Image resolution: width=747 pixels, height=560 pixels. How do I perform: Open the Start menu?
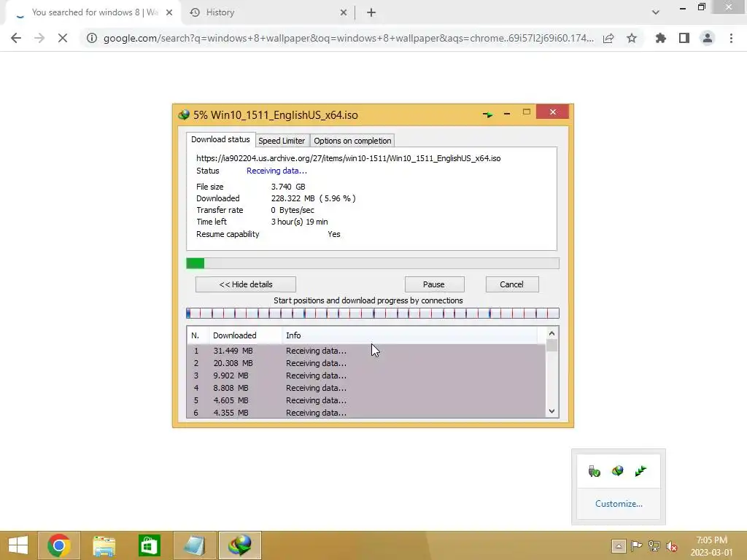[x=18, y=545]
